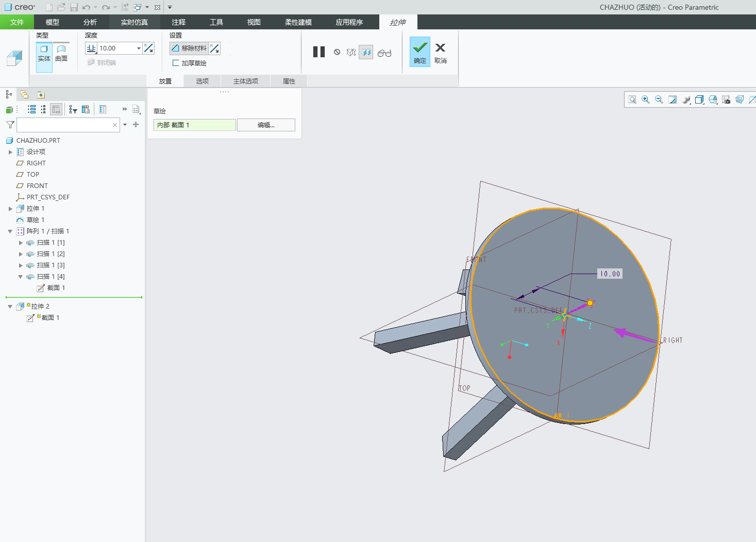Click the save icon in the quick access toolbar
The width and height of the screenshot is (756, 542).
click(74, 7)
